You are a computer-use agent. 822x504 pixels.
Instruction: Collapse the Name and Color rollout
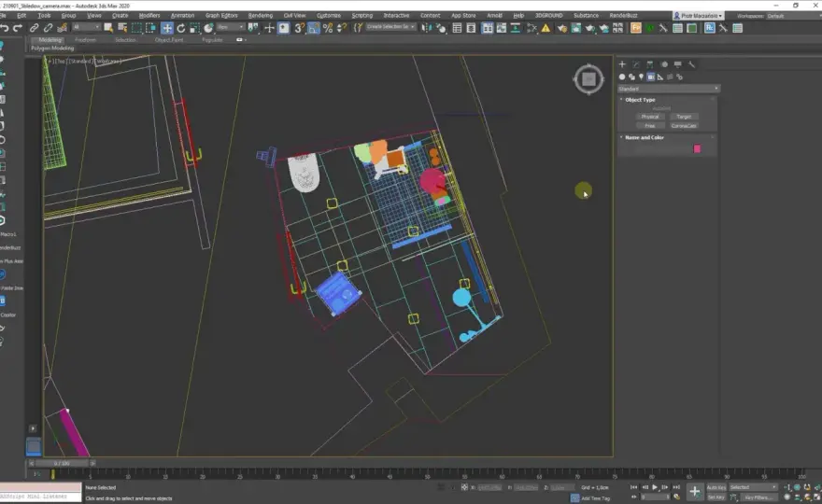point(643,137)
